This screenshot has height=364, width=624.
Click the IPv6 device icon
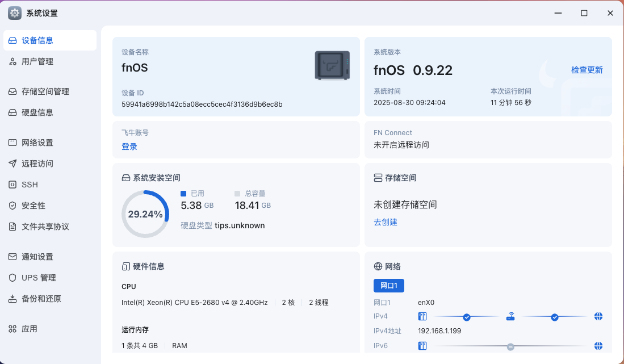[x=422, y=346]
